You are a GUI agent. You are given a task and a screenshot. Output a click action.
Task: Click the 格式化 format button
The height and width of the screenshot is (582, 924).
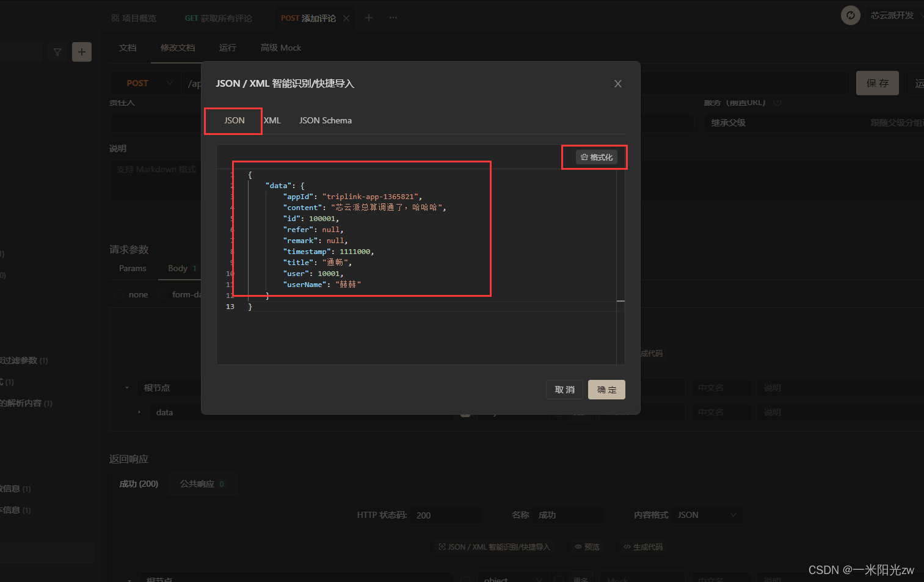click(x=597, y=158)
